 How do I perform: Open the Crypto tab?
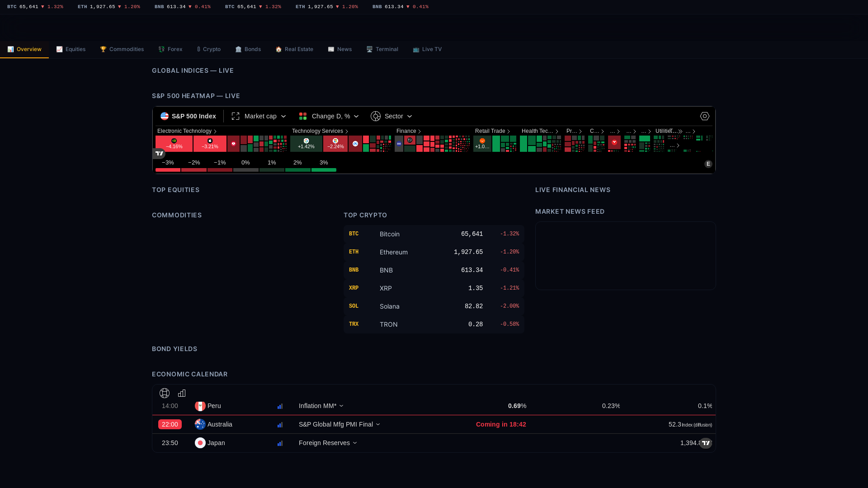(x=209, y=49)
